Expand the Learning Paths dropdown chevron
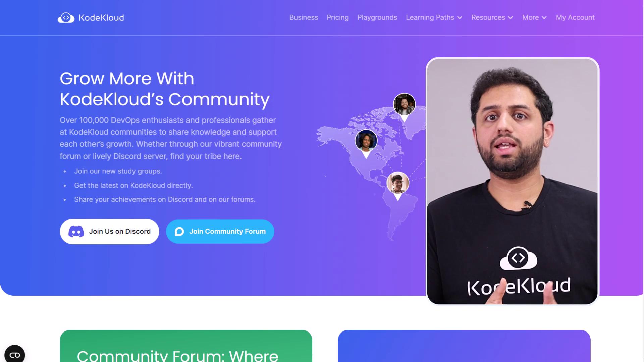644x362 pixels. pos(460,18)
